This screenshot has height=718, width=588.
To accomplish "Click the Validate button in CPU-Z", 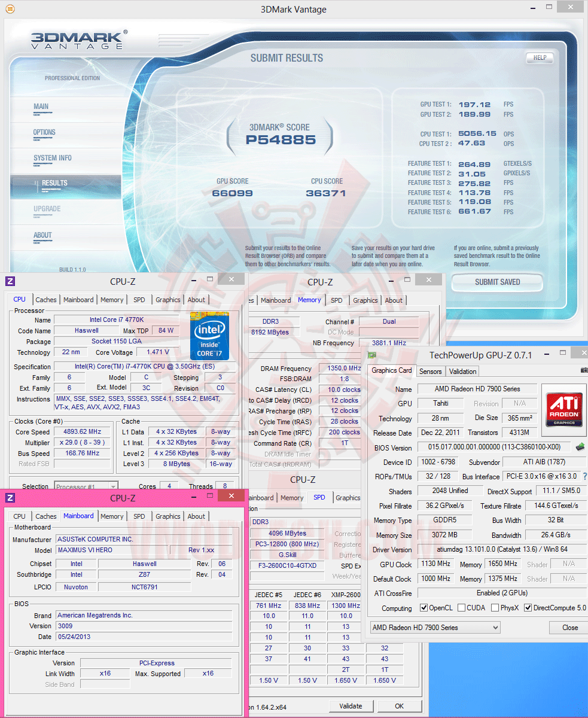I will click(351, 706).
